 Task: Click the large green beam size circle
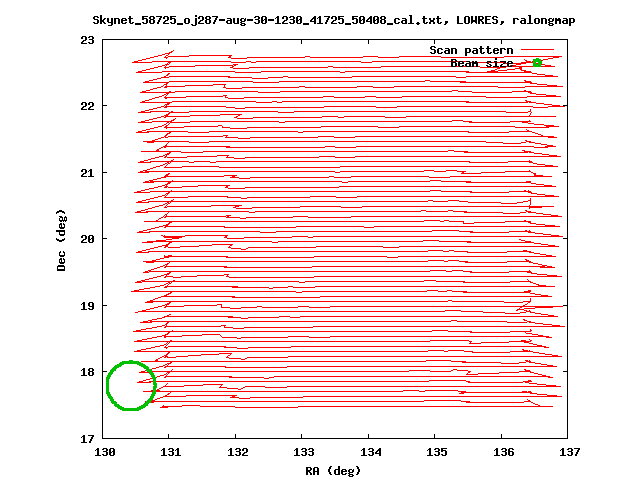coord(131,385)
